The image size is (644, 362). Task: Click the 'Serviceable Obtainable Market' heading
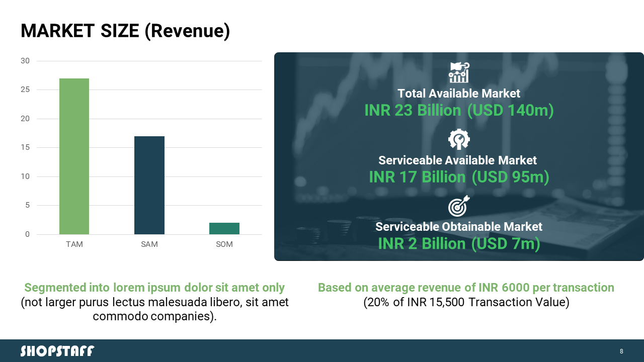(x=459, y=227)
